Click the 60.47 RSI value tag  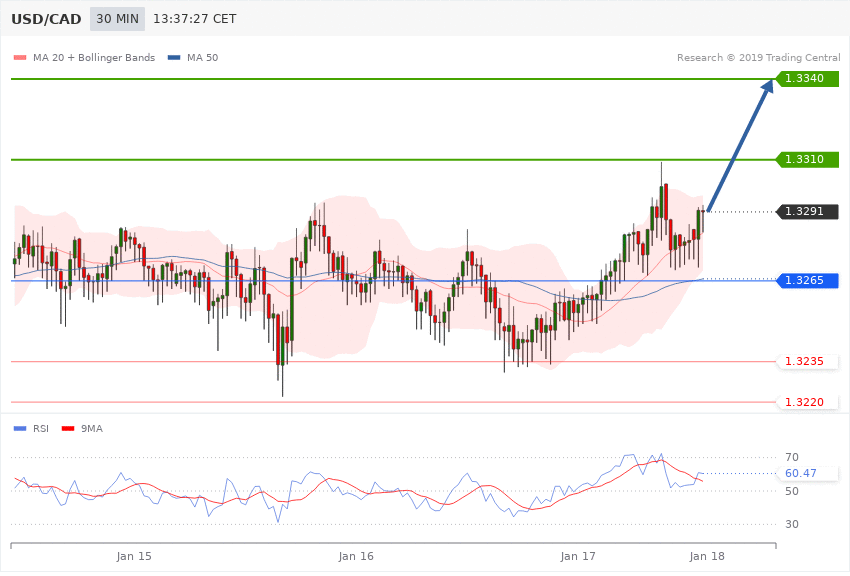point(808,473)
